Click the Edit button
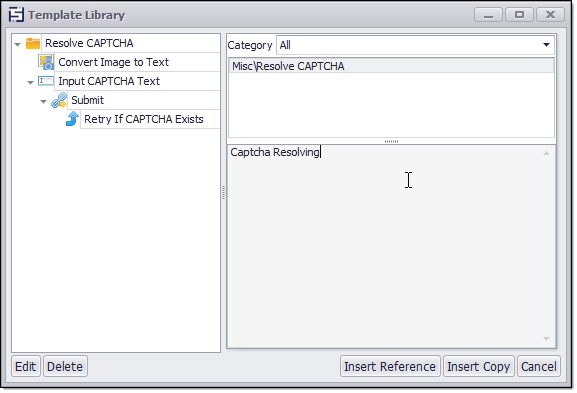 [x=26, y=366]
